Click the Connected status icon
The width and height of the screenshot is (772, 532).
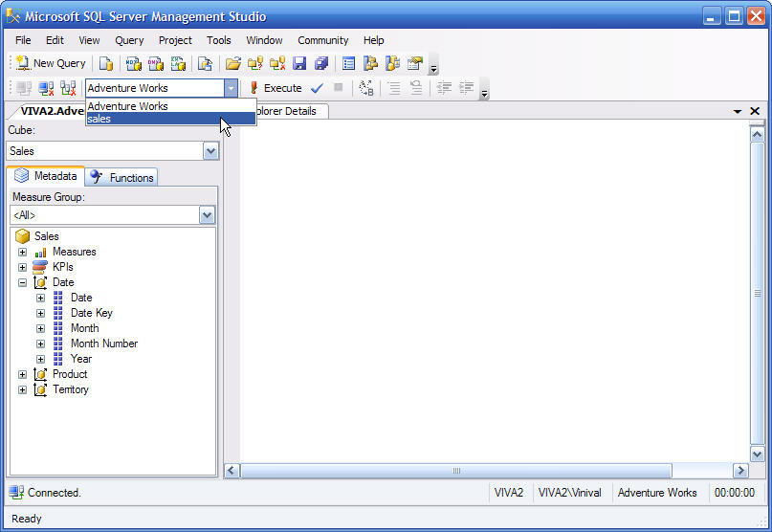click(x=16, y=493)
